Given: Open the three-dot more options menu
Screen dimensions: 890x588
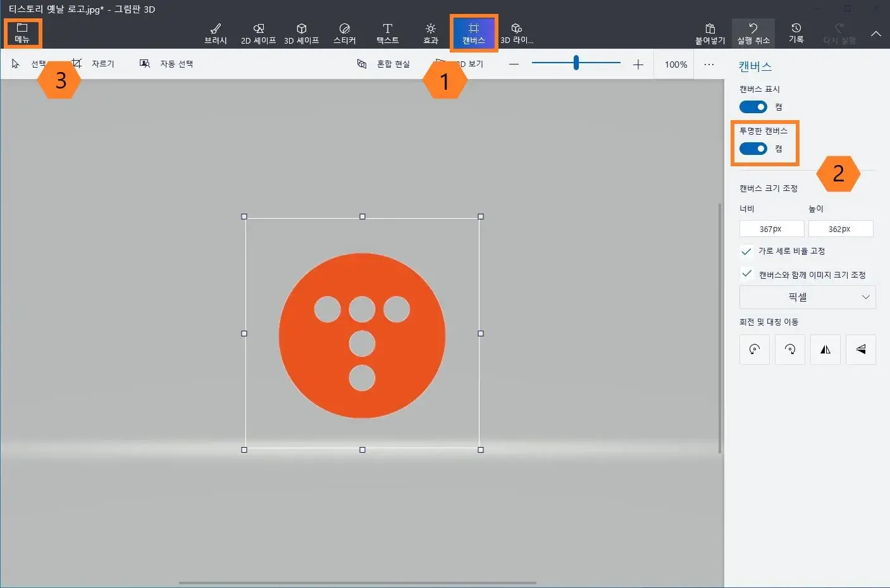Looking at the screenshot, I should tap(709, 64).
